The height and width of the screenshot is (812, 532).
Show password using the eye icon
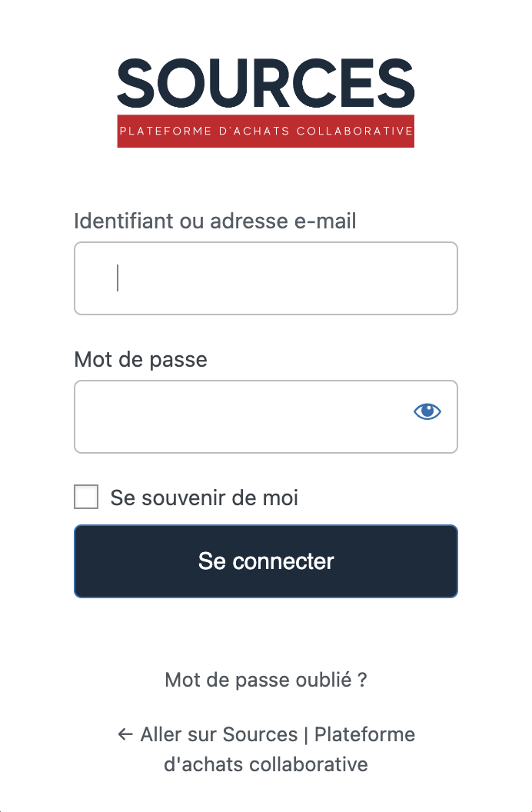coord(427,412)
